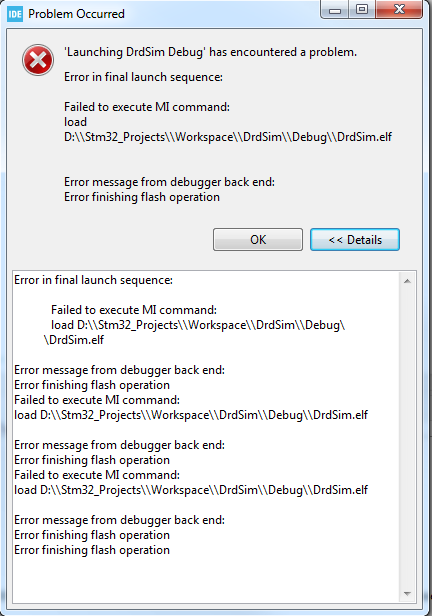Minimize the Problem Occurred window
The image size is (432, 616).
tap(335, 9)
